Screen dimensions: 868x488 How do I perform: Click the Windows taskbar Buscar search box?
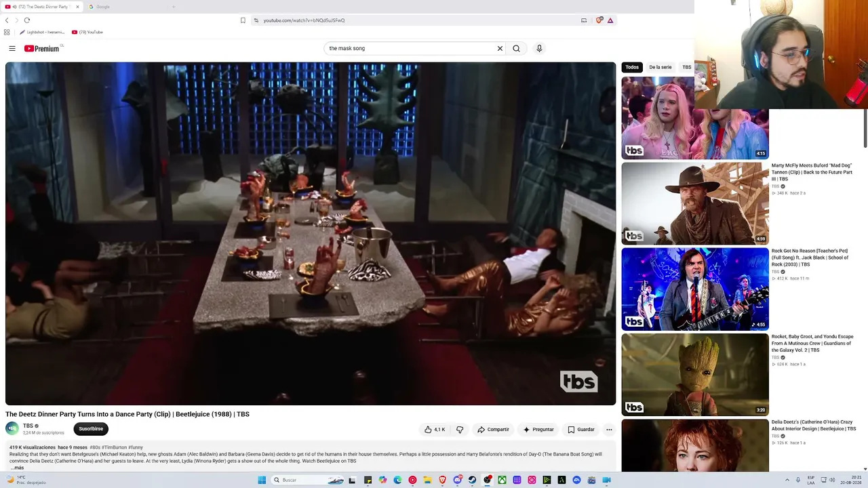307,480
